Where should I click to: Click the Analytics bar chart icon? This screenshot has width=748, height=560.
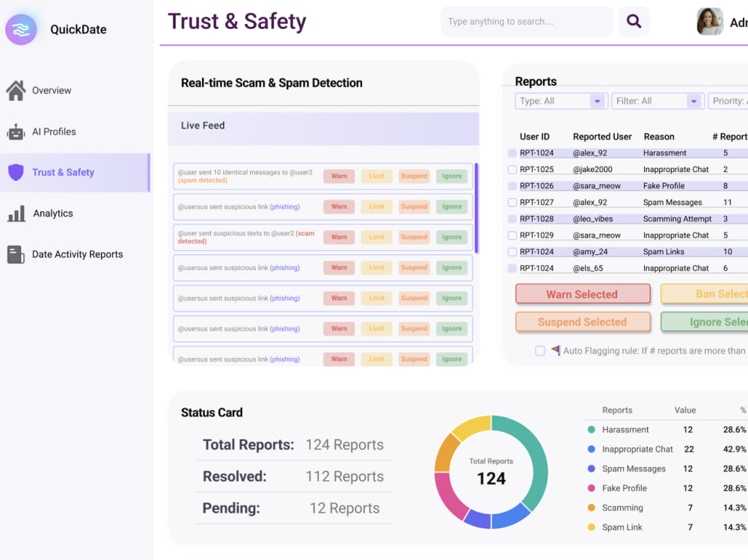click(16, 213)
